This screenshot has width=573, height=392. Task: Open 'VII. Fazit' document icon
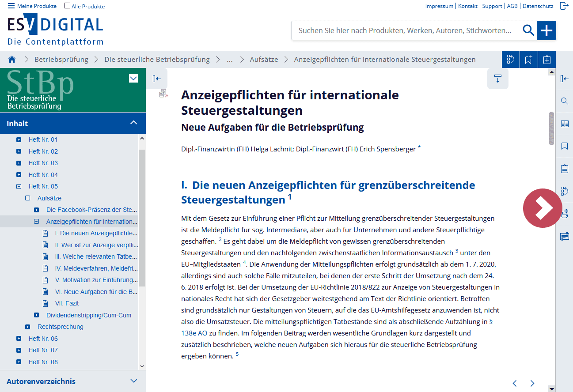(x=45, y=303)
